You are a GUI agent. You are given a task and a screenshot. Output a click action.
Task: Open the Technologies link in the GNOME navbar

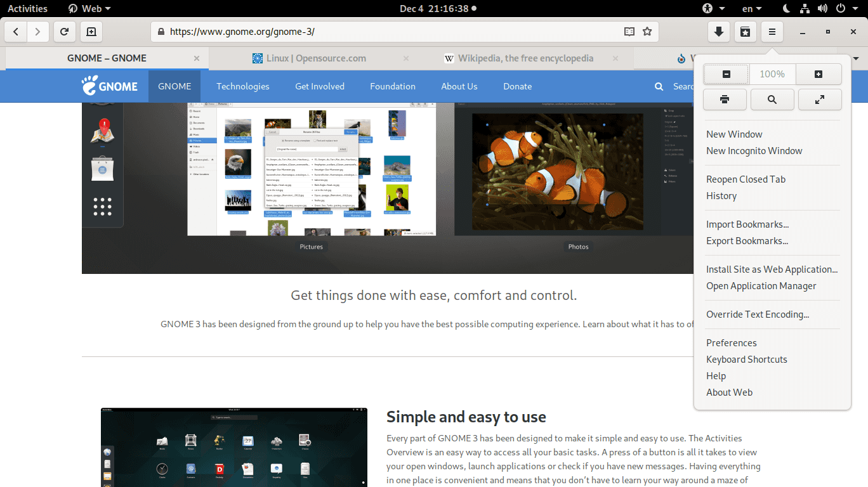242,86
